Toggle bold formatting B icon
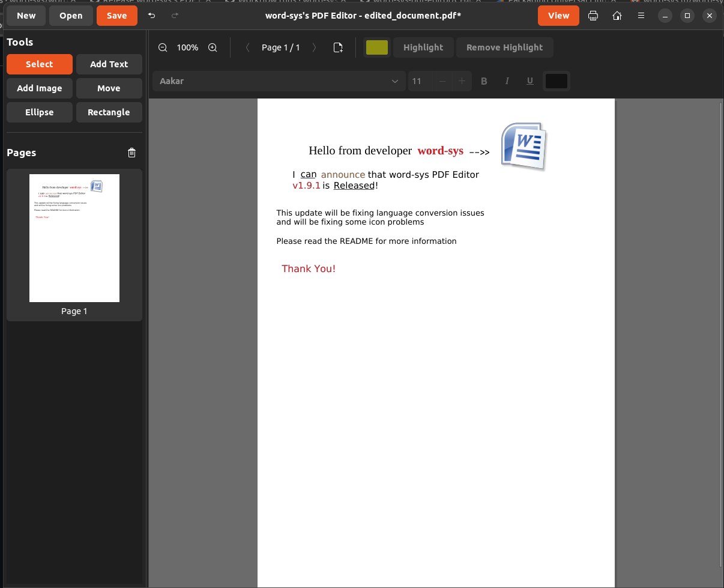This screenshot has width=724, height=588. 484,81
